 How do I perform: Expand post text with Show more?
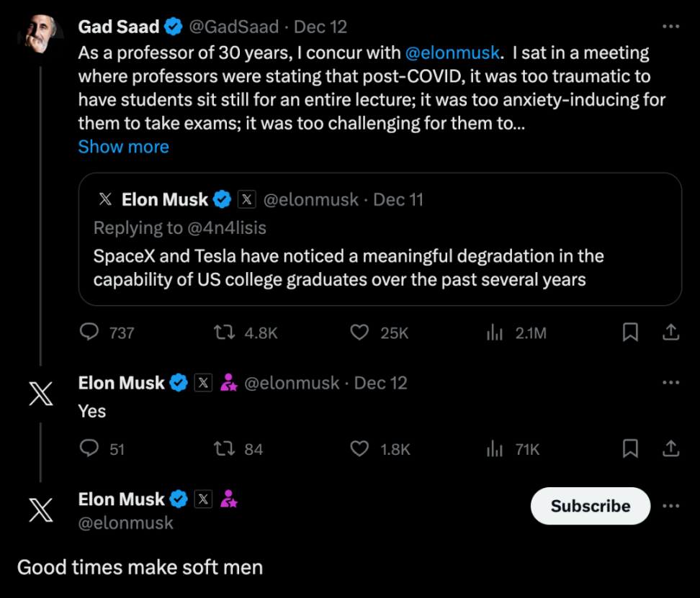[123, 147]
